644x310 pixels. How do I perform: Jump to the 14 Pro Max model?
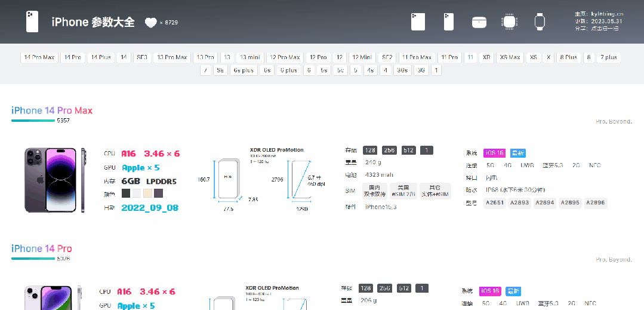[39, 57]
